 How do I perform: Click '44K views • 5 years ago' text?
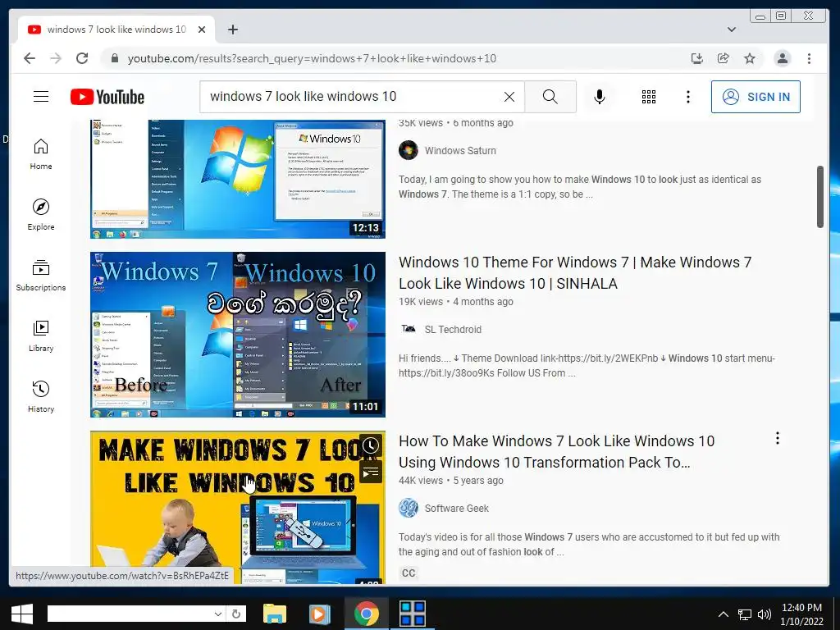tap(451, 481)
